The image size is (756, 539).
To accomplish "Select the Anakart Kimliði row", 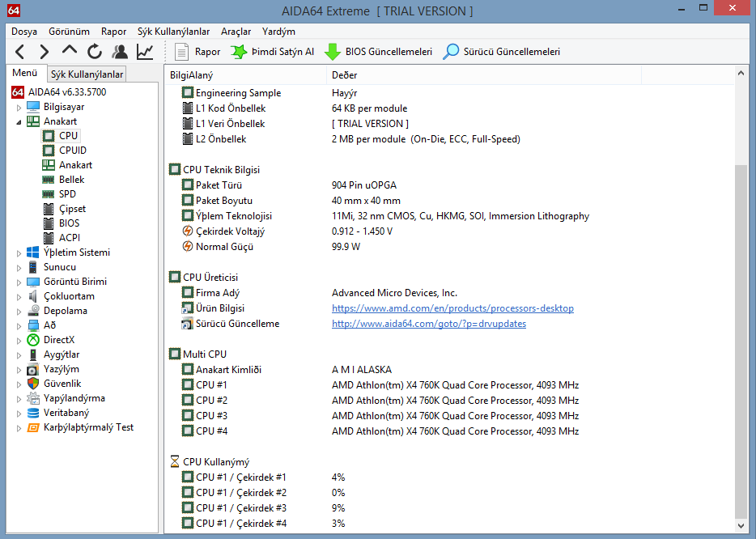I will 450,370.
